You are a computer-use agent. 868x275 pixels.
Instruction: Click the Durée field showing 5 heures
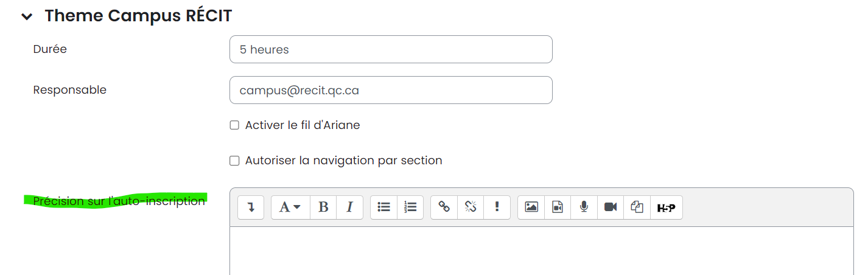pos(391,49)
